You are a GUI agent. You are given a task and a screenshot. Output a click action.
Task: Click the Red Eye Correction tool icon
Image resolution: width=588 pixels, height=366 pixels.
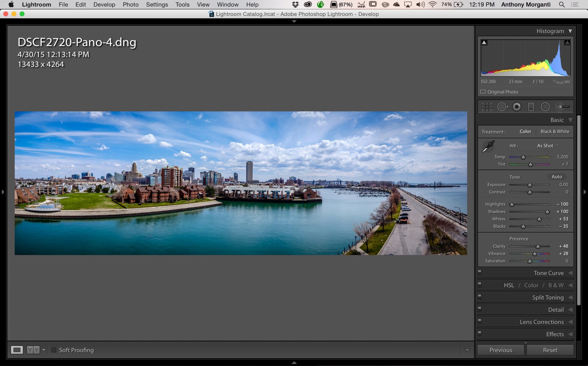(517, 106)
